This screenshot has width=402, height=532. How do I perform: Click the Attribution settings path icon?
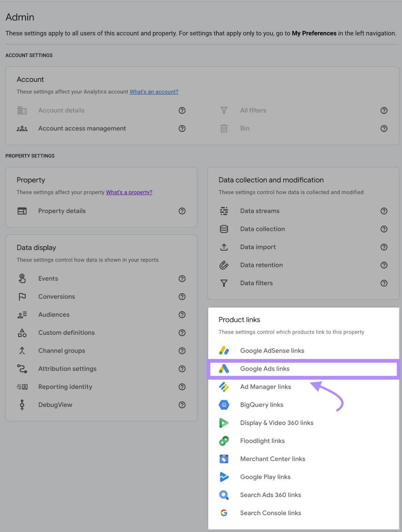click(x=22, y=368)
